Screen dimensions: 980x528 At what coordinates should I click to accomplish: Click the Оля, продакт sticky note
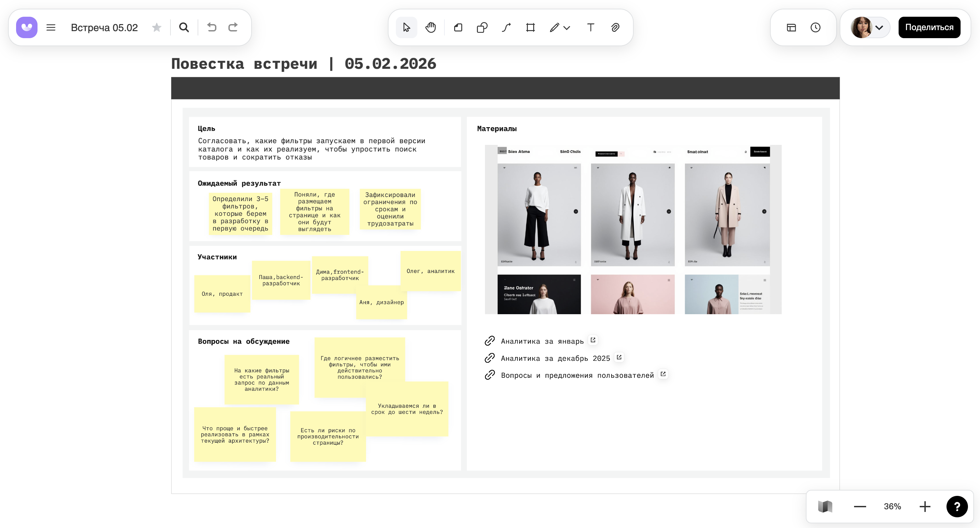tap(222, 294)
